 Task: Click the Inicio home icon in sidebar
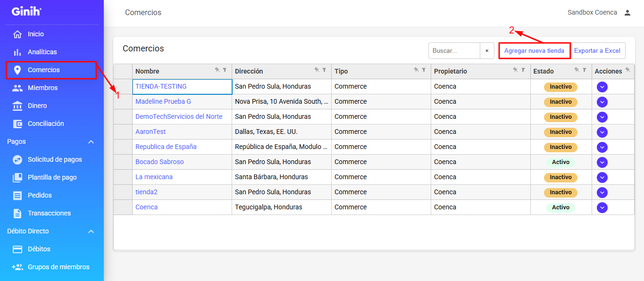click(17, 34)
